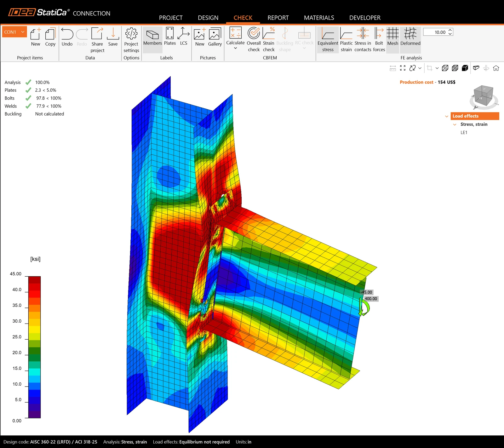This screenshot has width=504, height=448.
Task: Toggle Plastic strain display
Action: (x=346, y=40)
